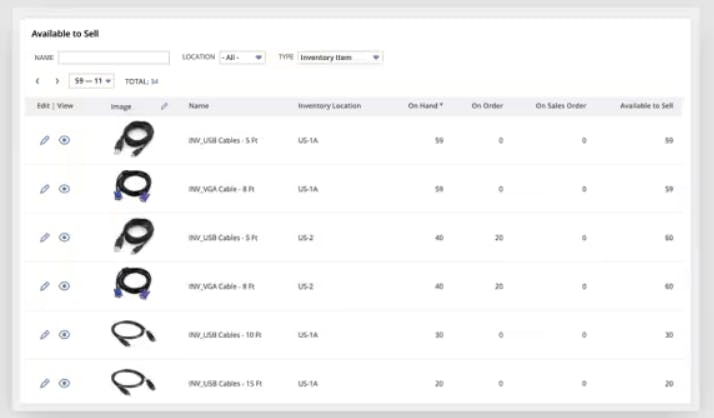Click the Available to Sell panel title
714x418 pixels.
65,34
